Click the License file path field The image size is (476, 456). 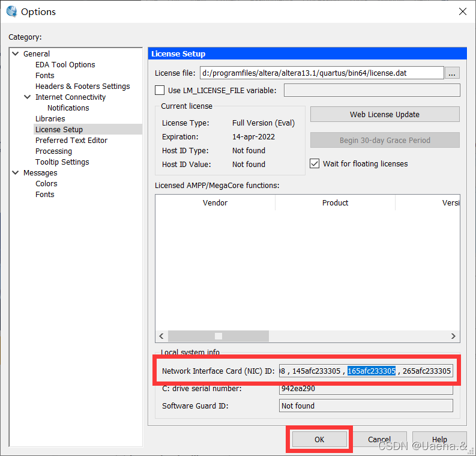click(322, 73)
